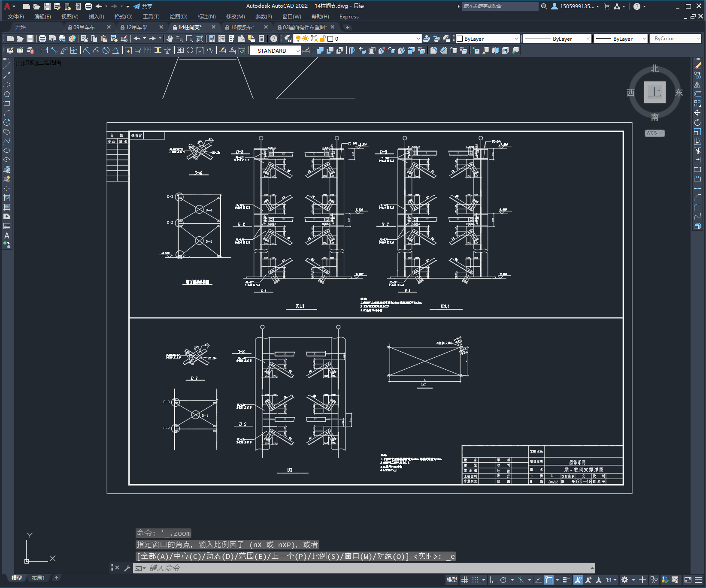Open Layer Properties Manager icon

tap(288, 39)
